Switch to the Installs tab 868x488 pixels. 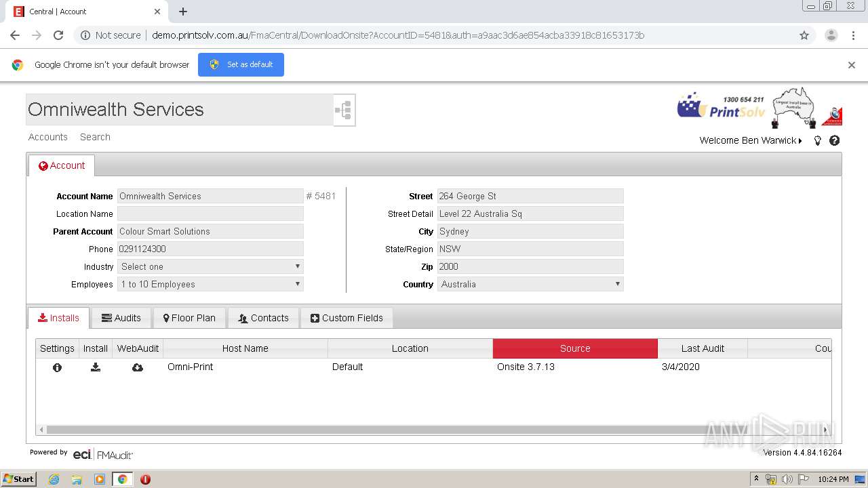(x=59, y=318)
